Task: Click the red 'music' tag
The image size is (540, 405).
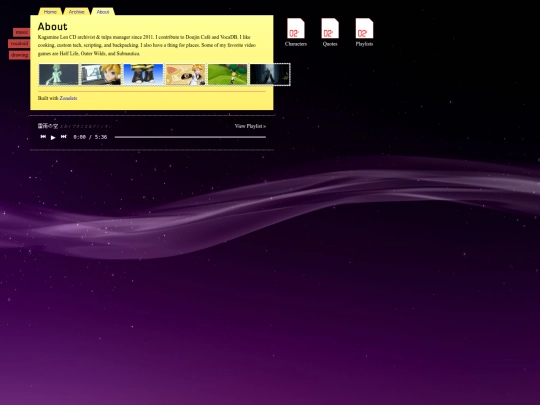Action: [x=22, y=32]
